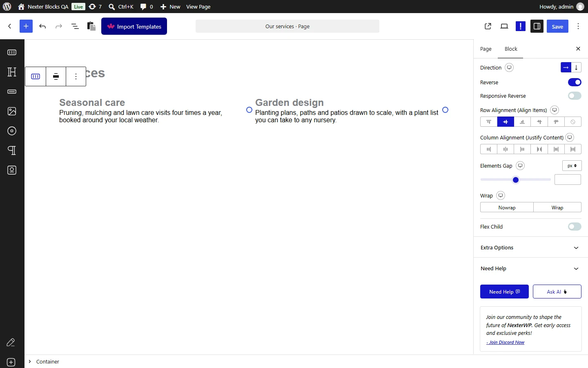The height and width of the screenshot is (368, 588).
Task: Click the plus-in-square icon at sidebar bottom
Action: point(11,362)
